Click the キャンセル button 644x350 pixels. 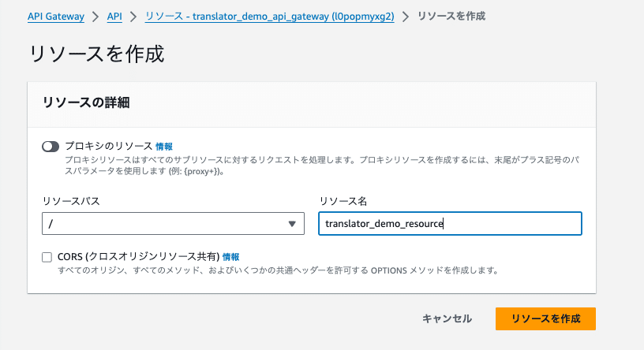447,318
